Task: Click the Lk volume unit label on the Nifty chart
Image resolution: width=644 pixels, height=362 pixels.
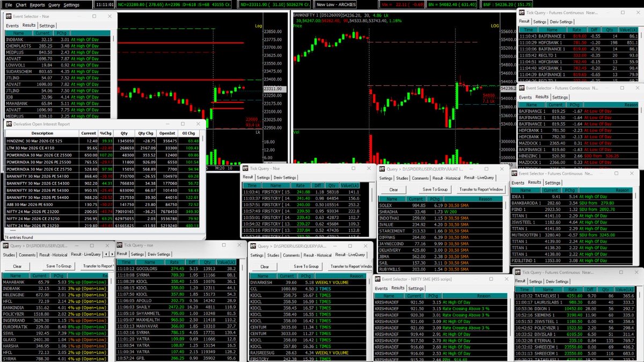Action: [x=258, y=132]
